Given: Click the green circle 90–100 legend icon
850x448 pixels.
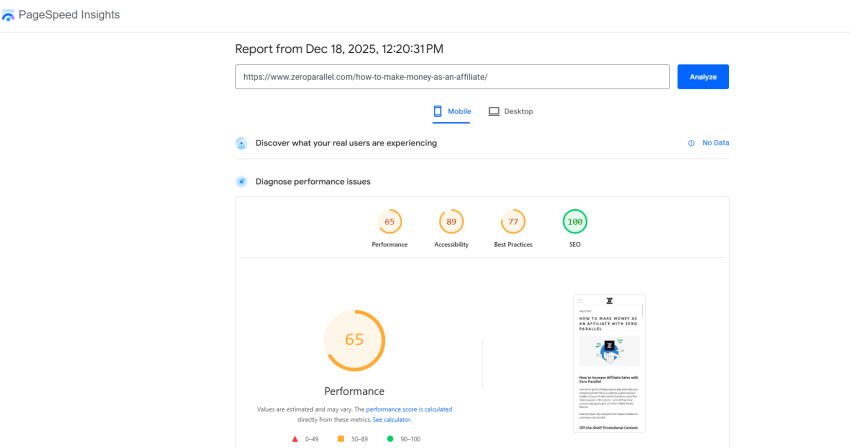Looking at the screenshot, I should tap(390, 439).
